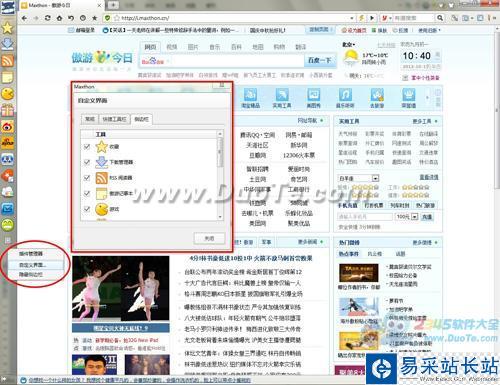Image resolution: width=500 pixels, height=385 pixels.
Task: Uncheck the Favorites checkbox in the dialog
Action: point(87,147)
